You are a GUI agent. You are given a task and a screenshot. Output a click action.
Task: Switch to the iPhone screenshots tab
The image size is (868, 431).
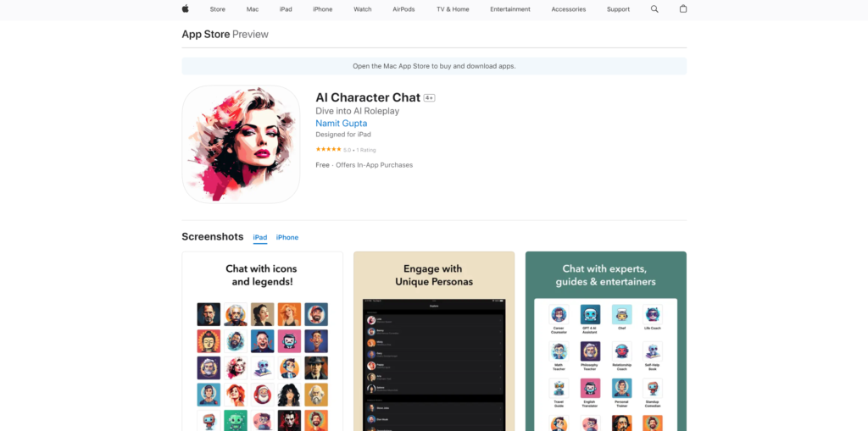287,238
